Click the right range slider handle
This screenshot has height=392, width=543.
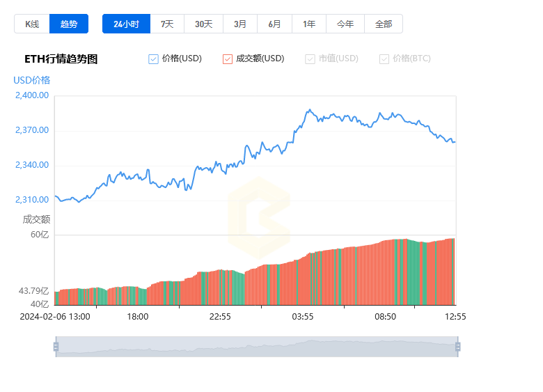tap(458, 347)
